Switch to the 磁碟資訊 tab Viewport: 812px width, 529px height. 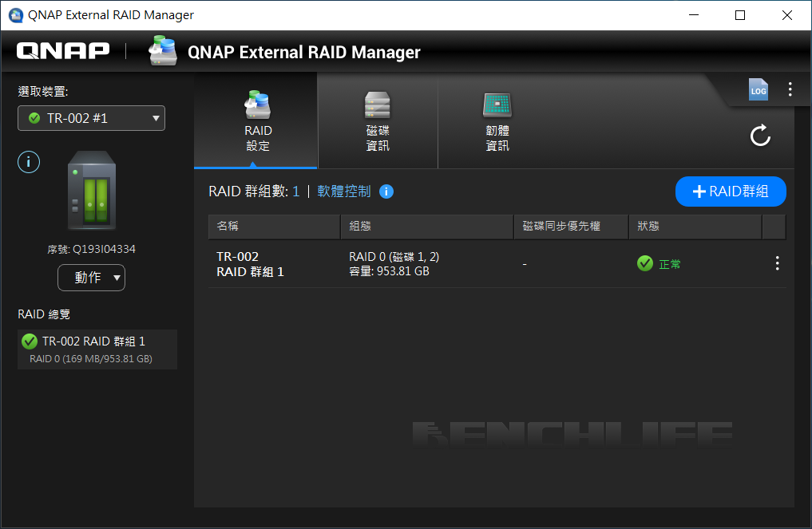click(378, 122)
